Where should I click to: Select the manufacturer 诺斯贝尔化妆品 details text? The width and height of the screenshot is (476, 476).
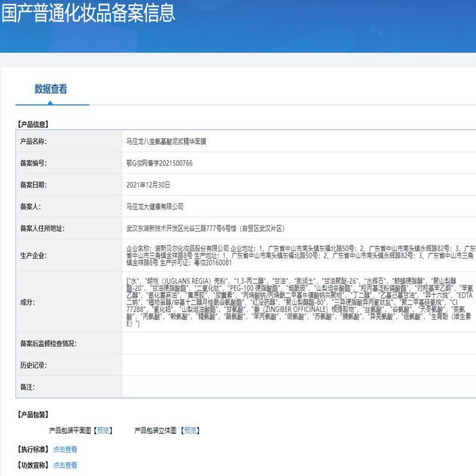(x=301, y=256)
